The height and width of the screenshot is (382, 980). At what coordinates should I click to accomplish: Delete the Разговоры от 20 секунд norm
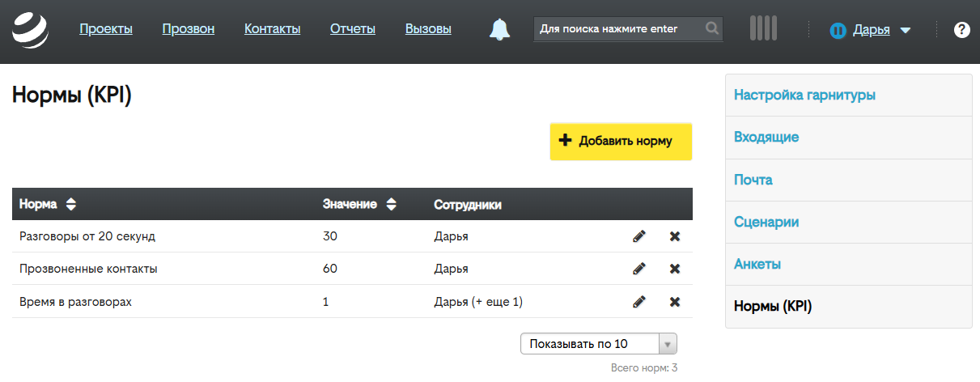[675, 236]
